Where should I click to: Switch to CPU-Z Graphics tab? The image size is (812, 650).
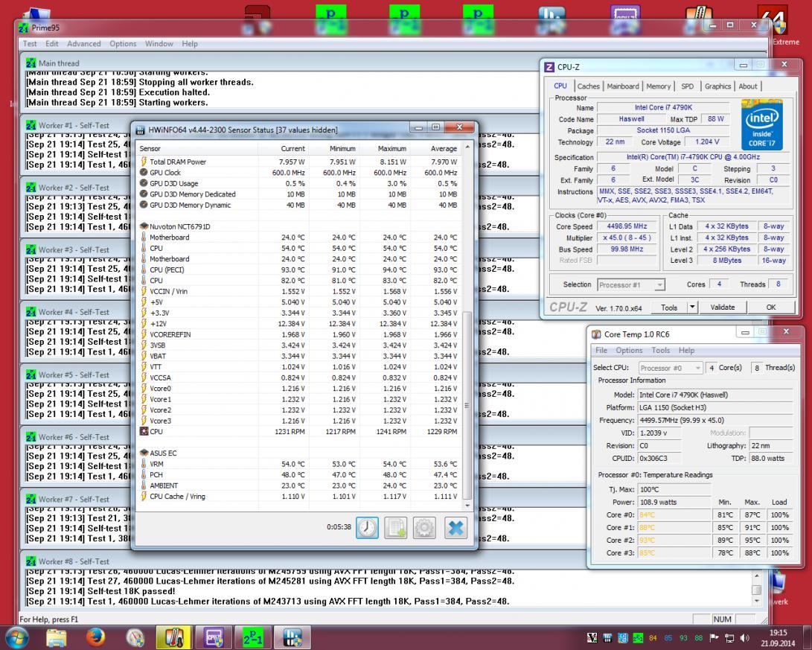click(717, 86)
